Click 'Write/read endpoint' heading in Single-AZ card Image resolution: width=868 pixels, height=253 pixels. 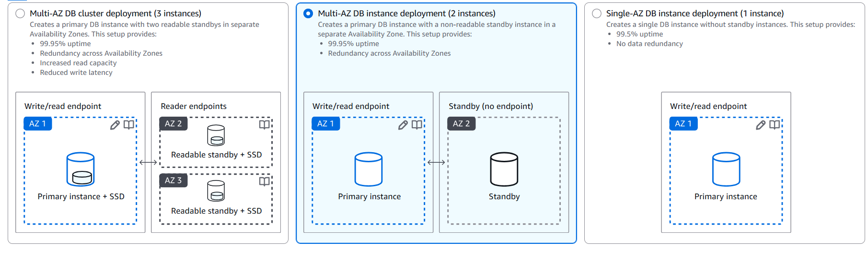pyautogui.click(x=708, y=106)
